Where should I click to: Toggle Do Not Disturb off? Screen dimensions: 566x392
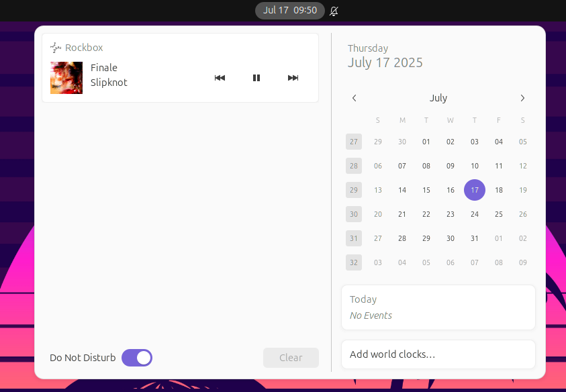tap(136, 358)
